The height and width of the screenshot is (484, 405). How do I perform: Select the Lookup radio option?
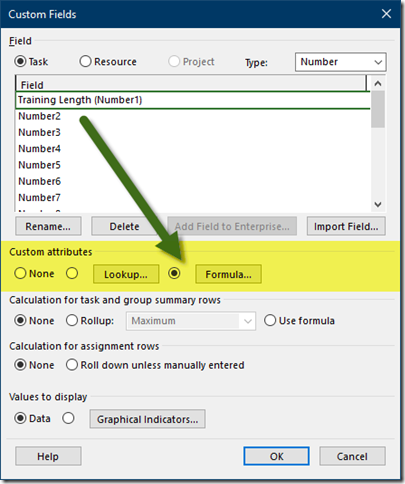point(72,273)
